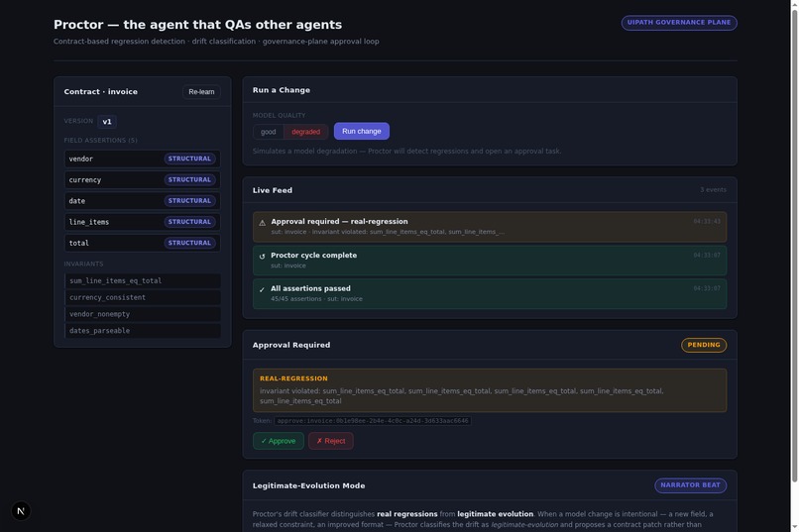Open the Approval required real-regression event
The height and width of the screenshot is (532, 799).
[x=490, y=227]
